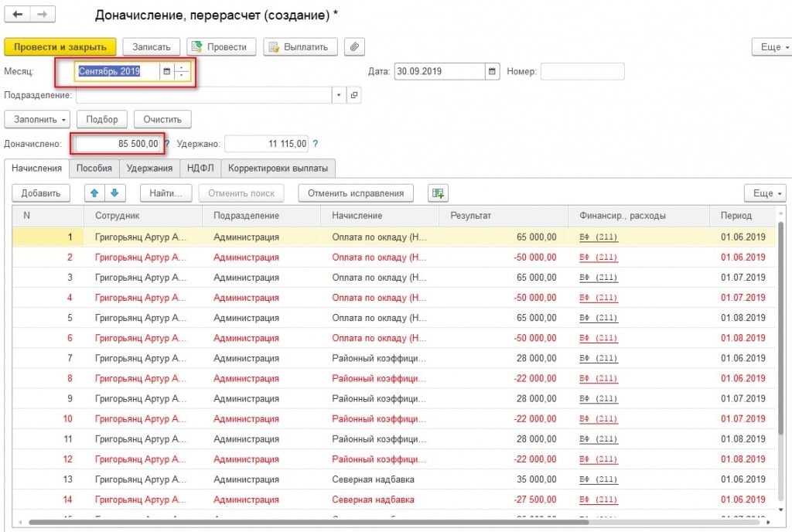The width and height of the screenshot is (792, 532).
Task: Switch to the Пособия tab
Action: [94, 168]
